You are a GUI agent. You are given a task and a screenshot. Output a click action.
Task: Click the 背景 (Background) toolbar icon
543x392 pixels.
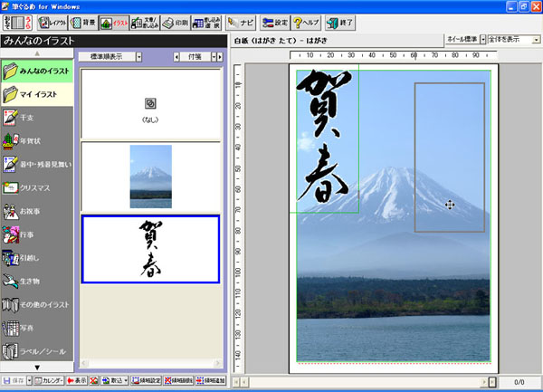[81, 22]
